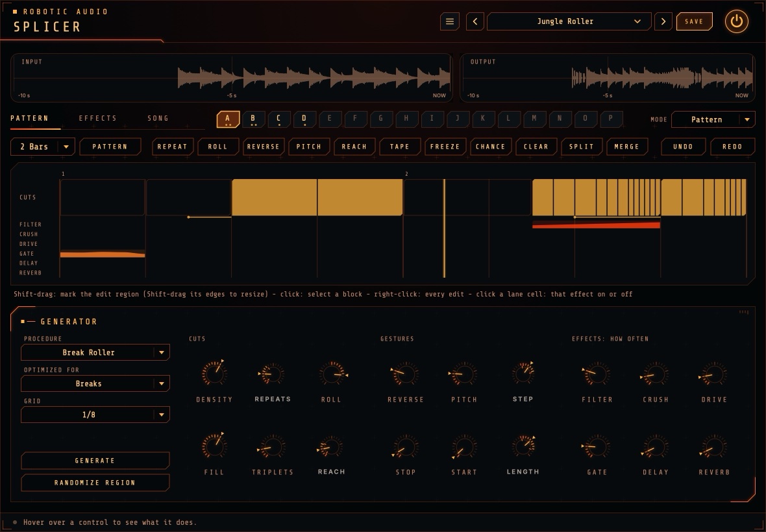Select pattern slot C
The width and height of the screenshot is (766, 532).
[278, 119]
